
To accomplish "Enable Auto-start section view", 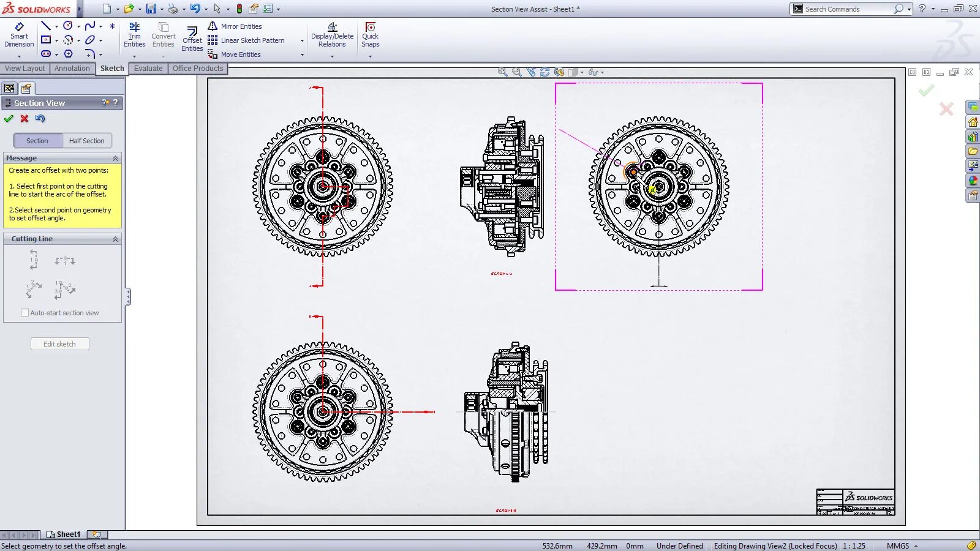I will coord(25,312).
